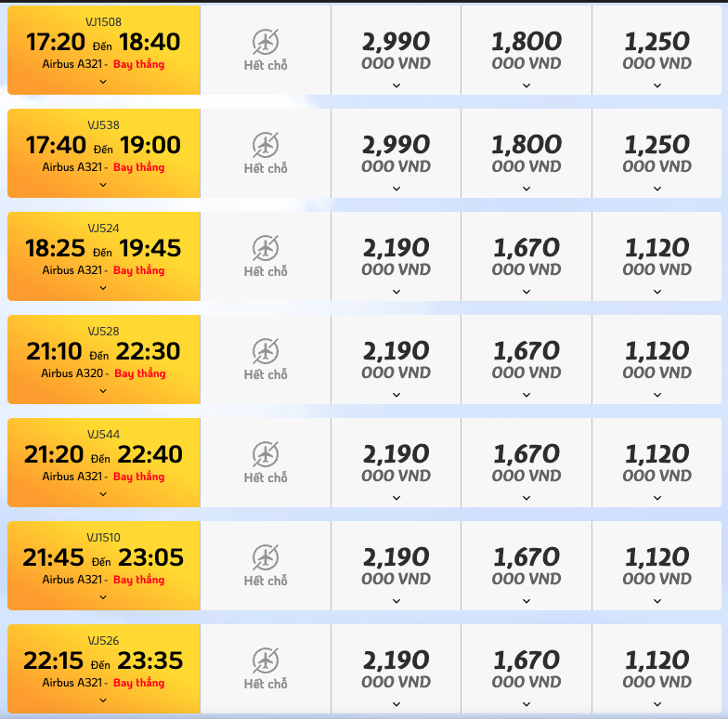This screenshot has width=728, height=719.
Task: Select the VJ526 22:15 to 23:35 flight card
Action: [x=103, y=660]
